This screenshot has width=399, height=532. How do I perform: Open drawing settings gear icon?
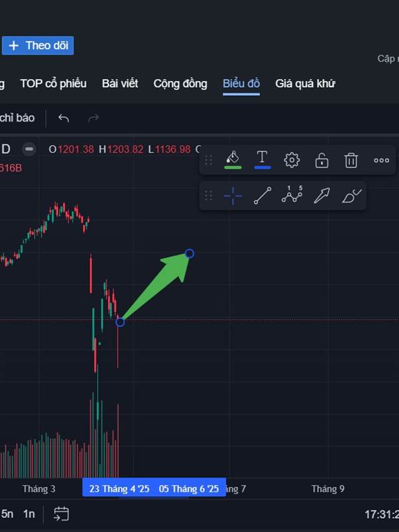(292, 160)
